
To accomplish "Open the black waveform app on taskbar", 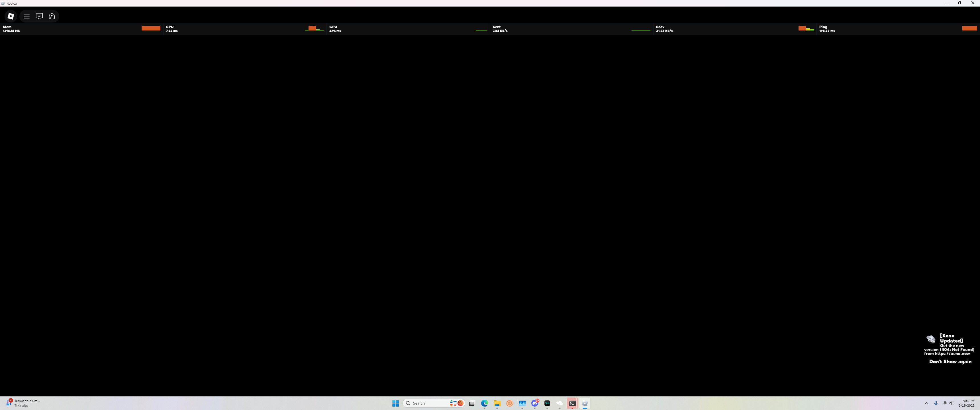I will point(547,403).
